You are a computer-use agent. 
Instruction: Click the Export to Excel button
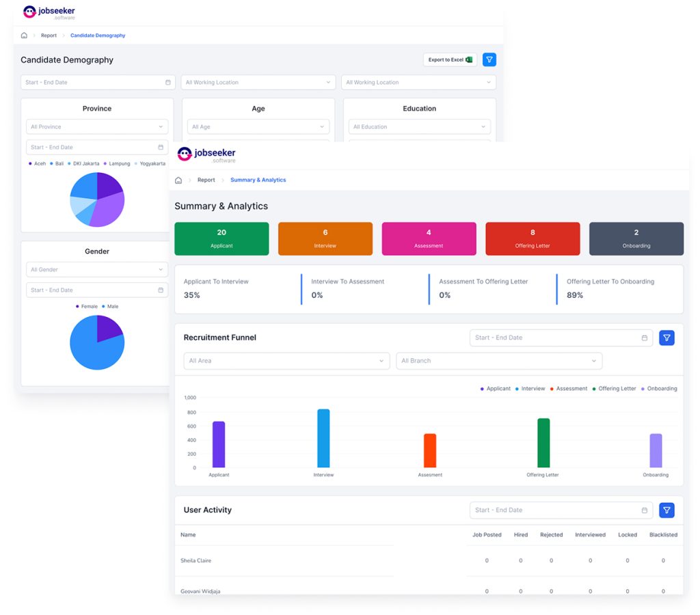point(450,60)
